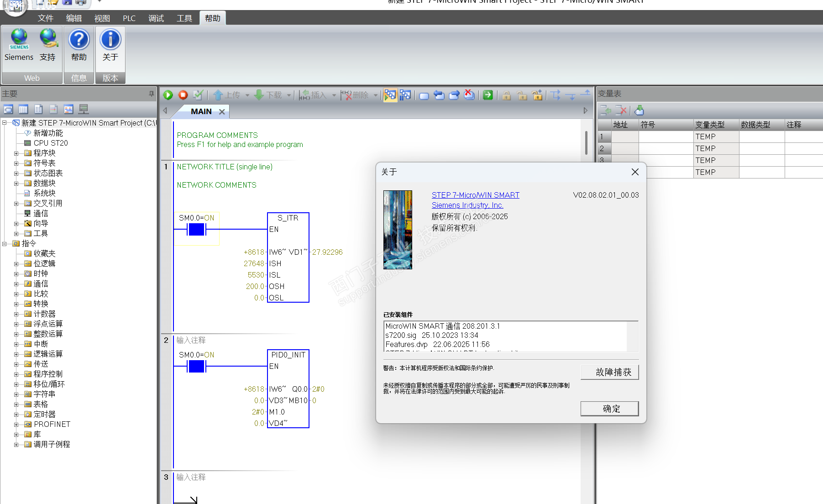
Task: Click the 故障捕获 button
Action: pyautogui.click(x=609, y=372)
